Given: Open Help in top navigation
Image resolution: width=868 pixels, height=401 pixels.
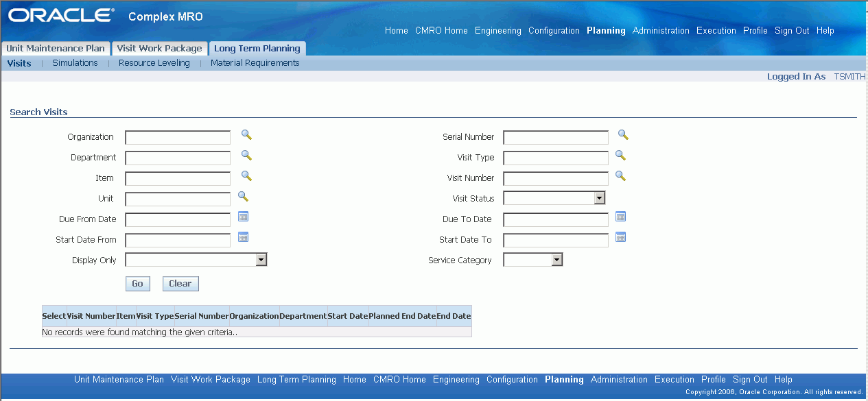Looking at the screenshot, I should 825,31.
